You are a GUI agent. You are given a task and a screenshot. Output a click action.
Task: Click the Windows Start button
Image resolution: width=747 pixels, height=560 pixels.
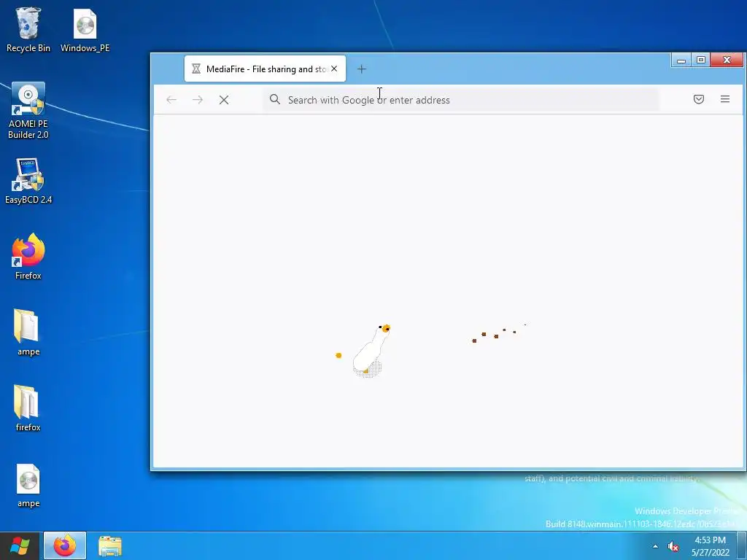point(20,545)
